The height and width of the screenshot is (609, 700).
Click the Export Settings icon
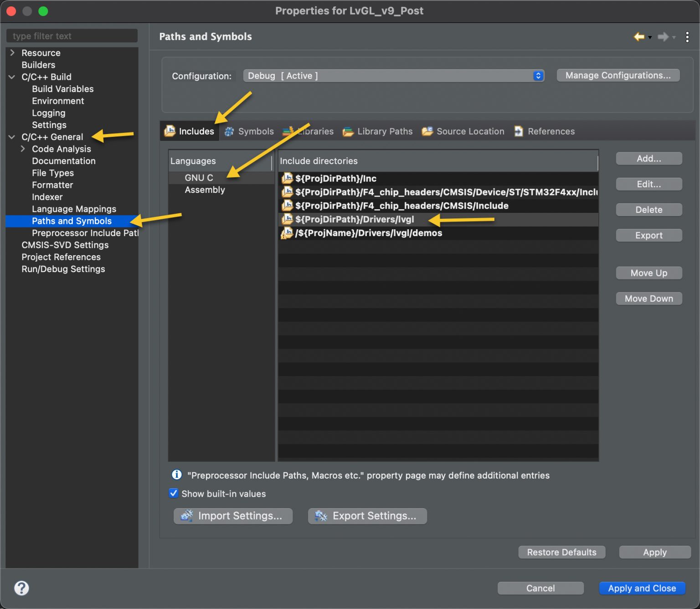[x=319, y=516]
